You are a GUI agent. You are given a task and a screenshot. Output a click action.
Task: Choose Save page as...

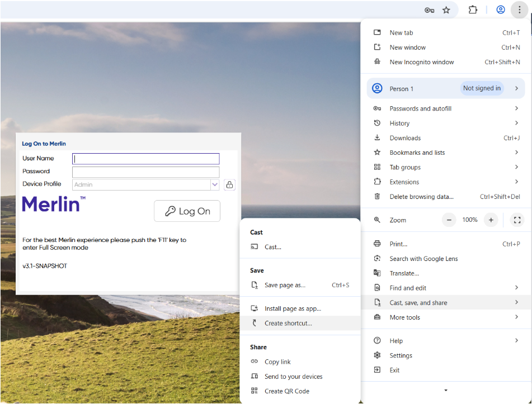pos(300,285)
